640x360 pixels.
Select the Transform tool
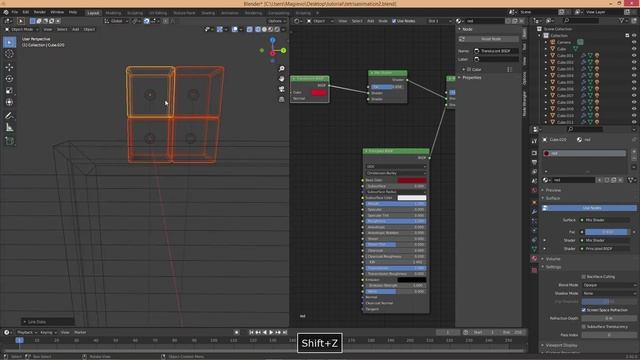[9, 102]
